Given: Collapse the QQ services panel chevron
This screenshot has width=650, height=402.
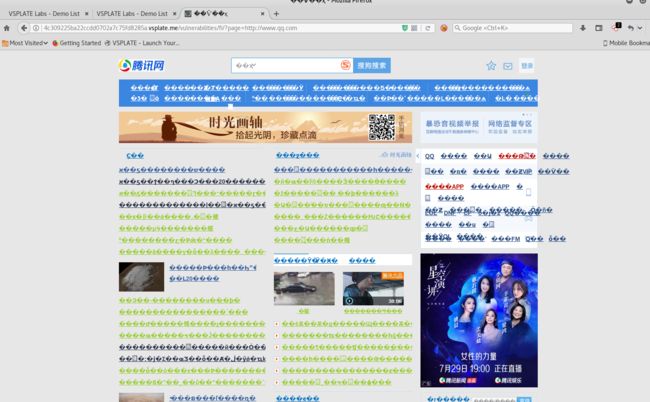Looking at the screenshot, I should 417,156.
